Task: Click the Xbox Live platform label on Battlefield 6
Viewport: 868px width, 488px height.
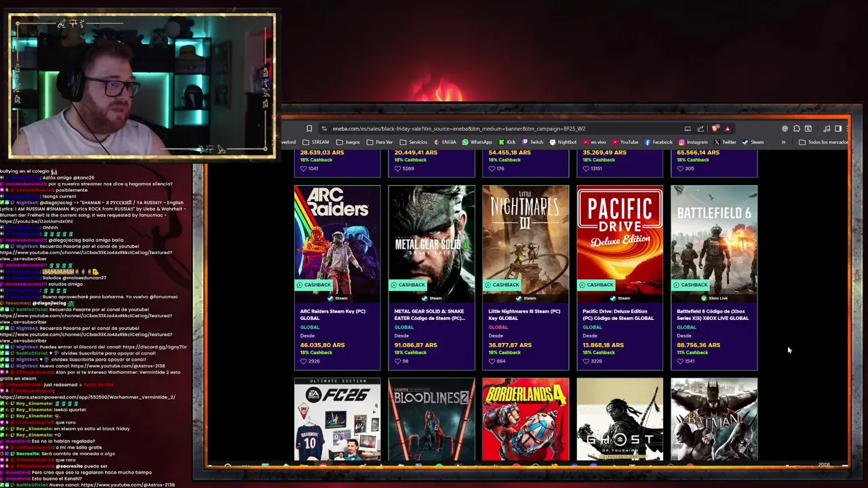Action: pos(714,298)
